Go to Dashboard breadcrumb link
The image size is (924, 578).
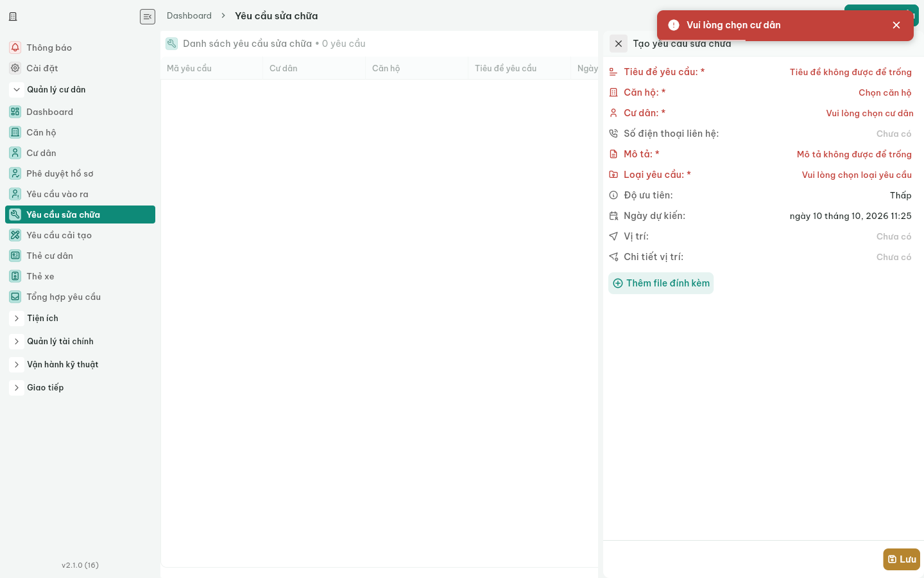tap(189, 15)
